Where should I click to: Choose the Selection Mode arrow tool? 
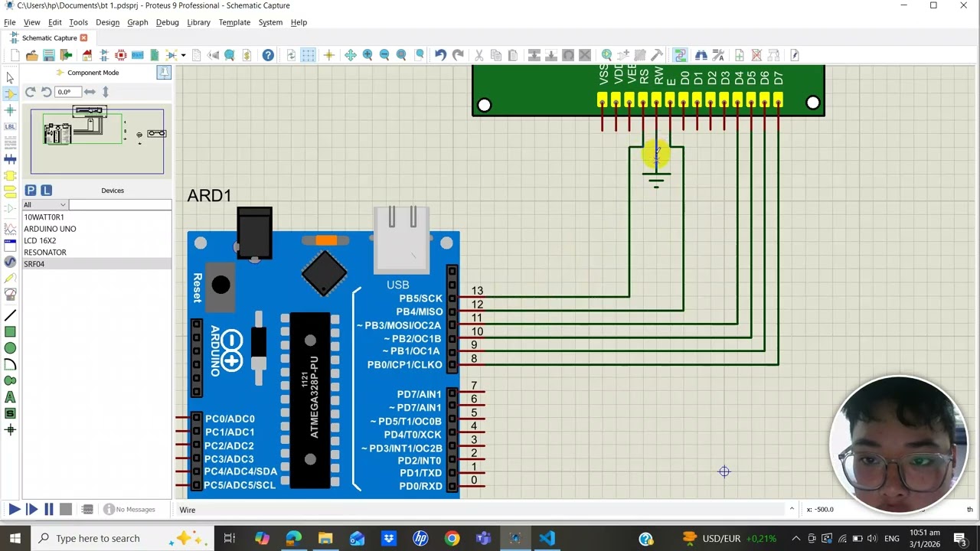(10, 77)
